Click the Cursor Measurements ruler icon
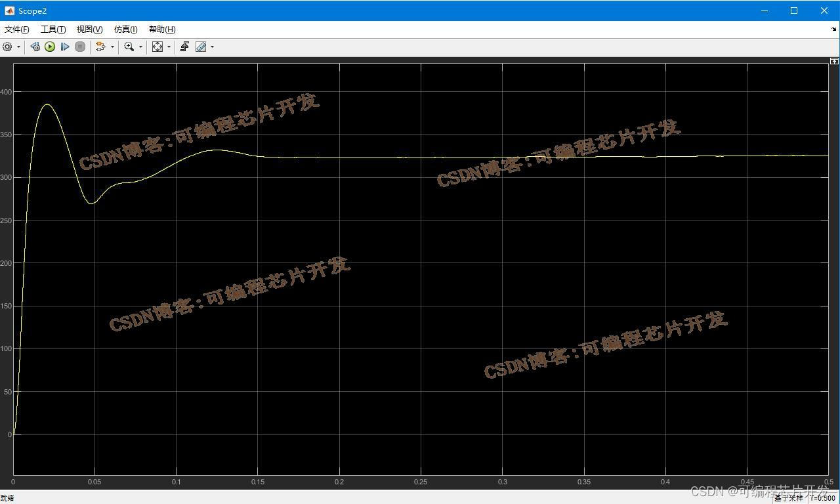 tap(201, 47)
